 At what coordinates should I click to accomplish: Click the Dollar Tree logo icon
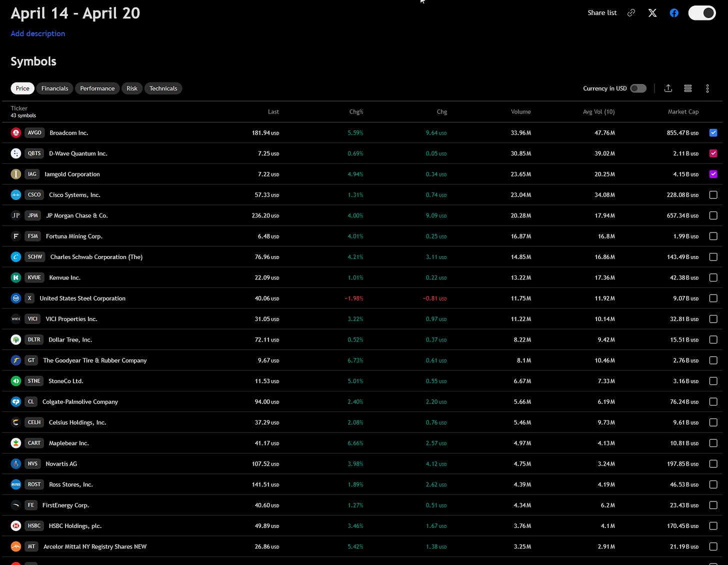tap(16, 339)
